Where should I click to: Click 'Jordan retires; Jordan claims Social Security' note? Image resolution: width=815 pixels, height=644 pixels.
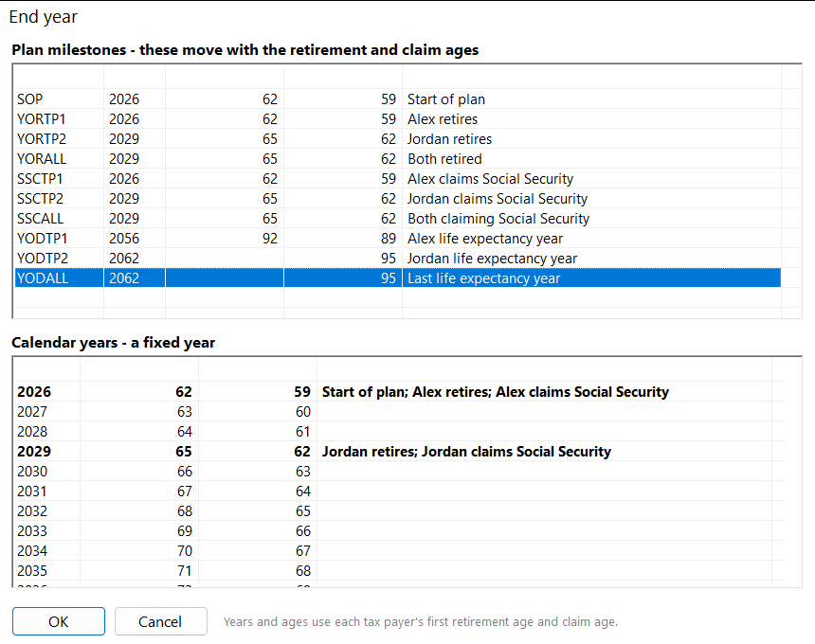pyautogui.click(x=466, y=452)
